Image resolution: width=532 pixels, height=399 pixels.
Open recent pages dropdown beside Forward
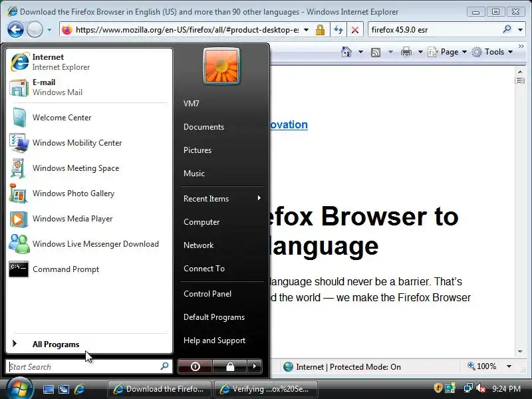(49, 30)
